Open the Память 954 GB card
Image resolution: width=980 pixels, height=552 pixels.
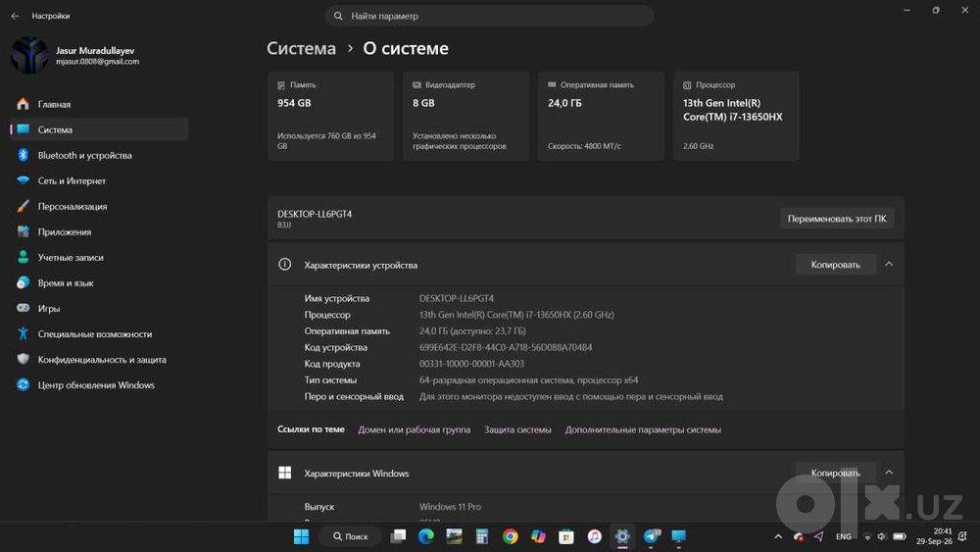coord(330,117)
